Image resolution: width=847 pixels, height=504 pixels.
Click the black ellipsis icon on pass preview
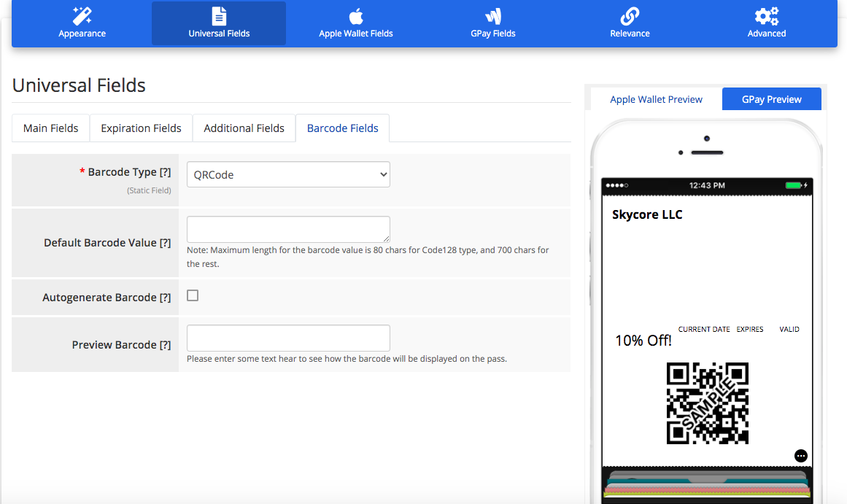pos(800,456)
